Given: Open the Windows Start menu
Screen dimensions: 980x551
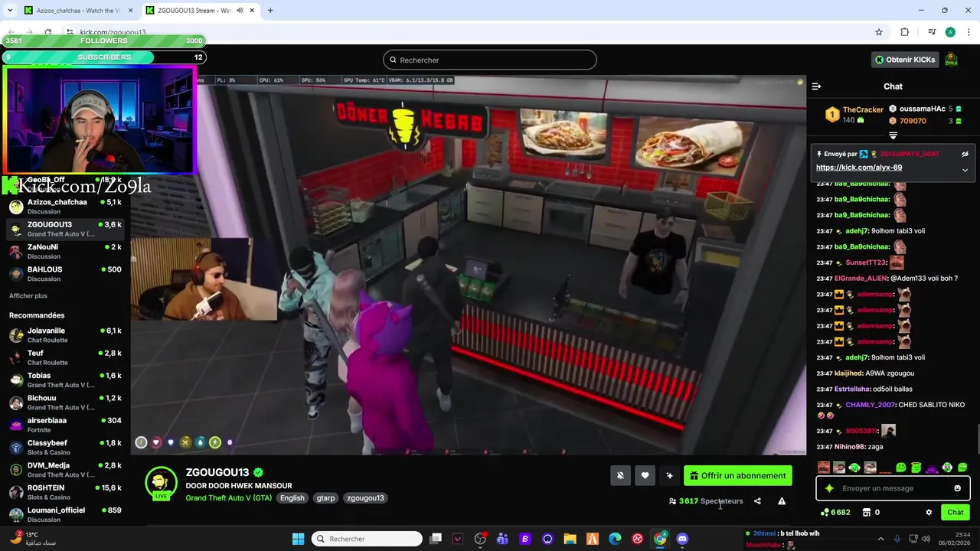Looking at the screenshot, I should pos(298,539).
